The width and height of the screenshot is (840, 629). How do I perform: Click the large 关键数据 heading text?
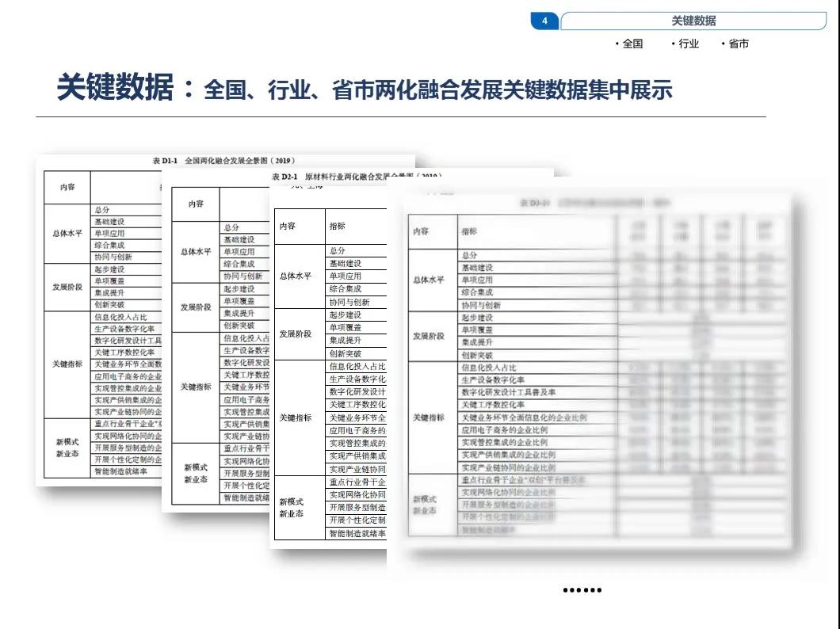point(115,86)
